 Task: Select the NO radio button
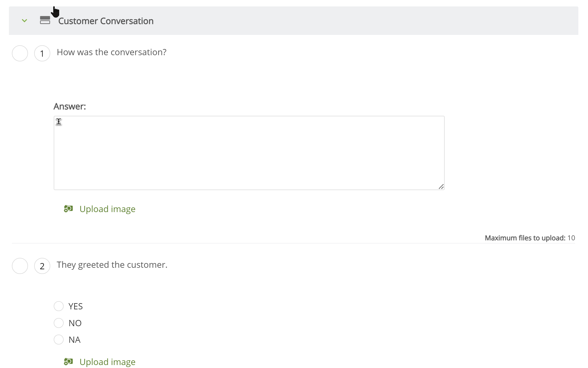(x=59, y=323)
